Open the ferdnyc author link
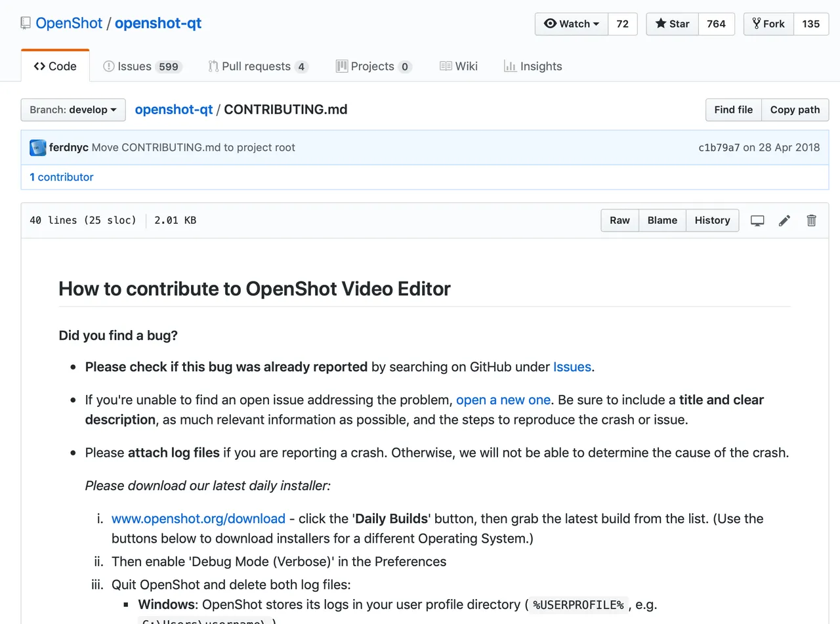Viewport: 840px width, 624px height. pos(69,148)
